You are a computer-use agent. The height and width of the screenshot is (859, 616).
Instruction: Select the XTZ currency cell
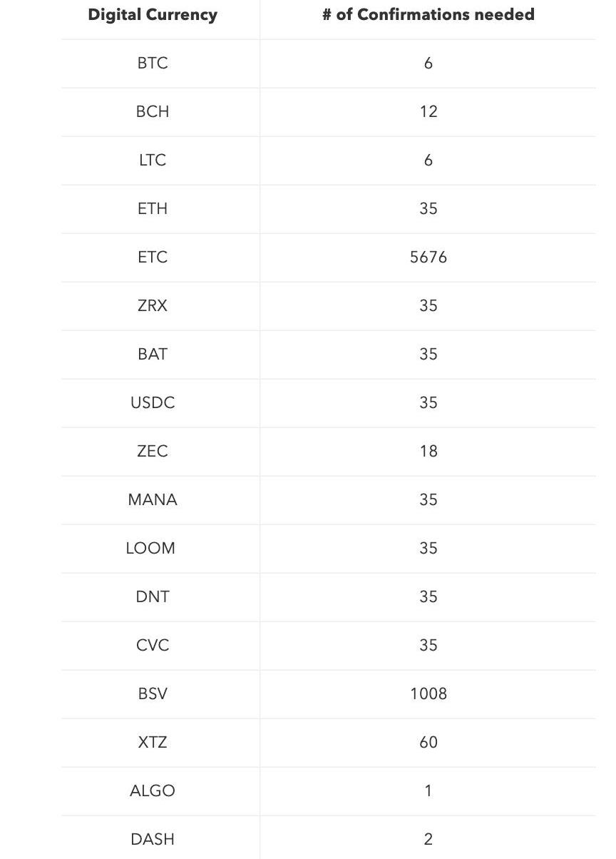coord(153,743)
